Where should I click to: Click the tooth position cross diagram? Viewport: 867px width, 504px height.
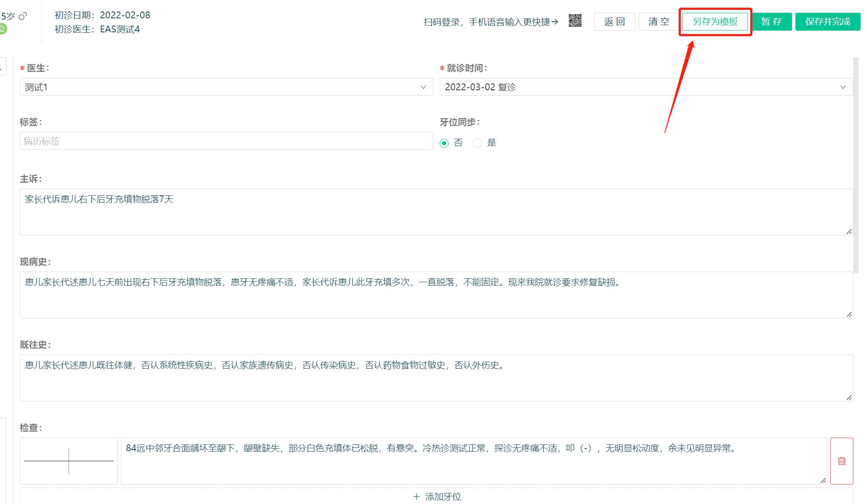click(69, 461)
